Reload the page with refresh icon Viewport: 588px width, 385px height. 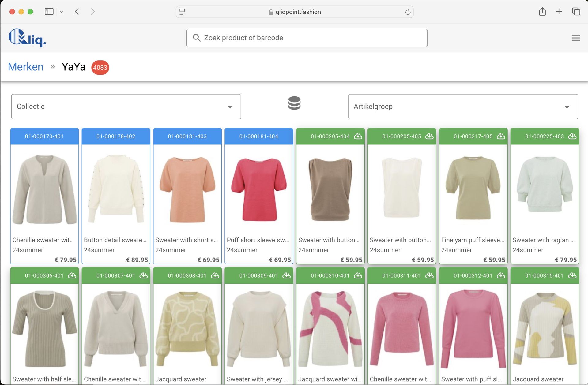click(408, 12)
